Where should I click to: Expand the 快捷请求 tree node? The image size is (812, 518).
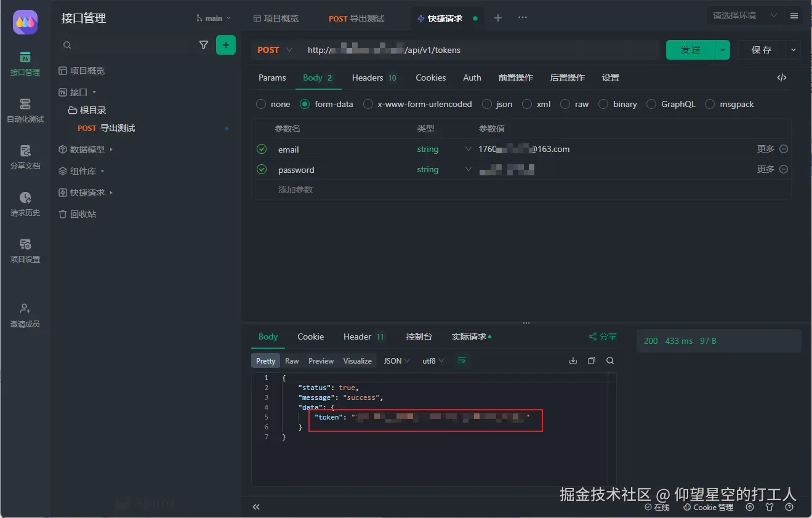(111, 193)
